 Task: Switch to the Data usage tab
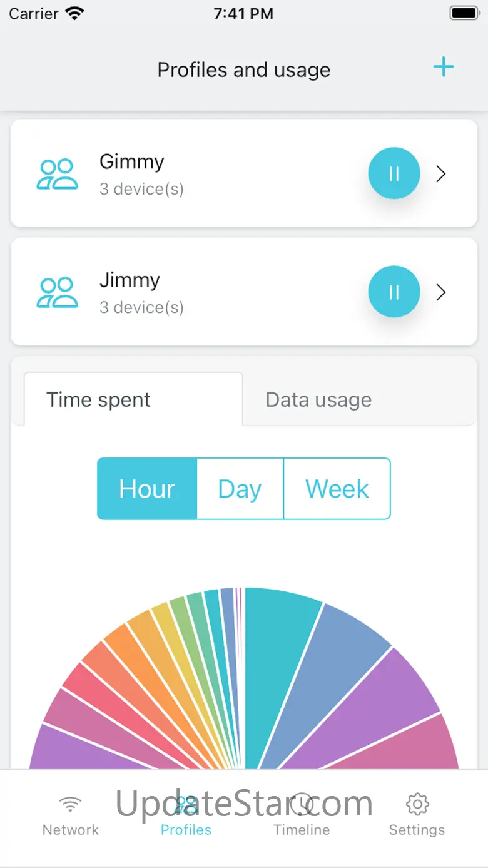(318, 400)
